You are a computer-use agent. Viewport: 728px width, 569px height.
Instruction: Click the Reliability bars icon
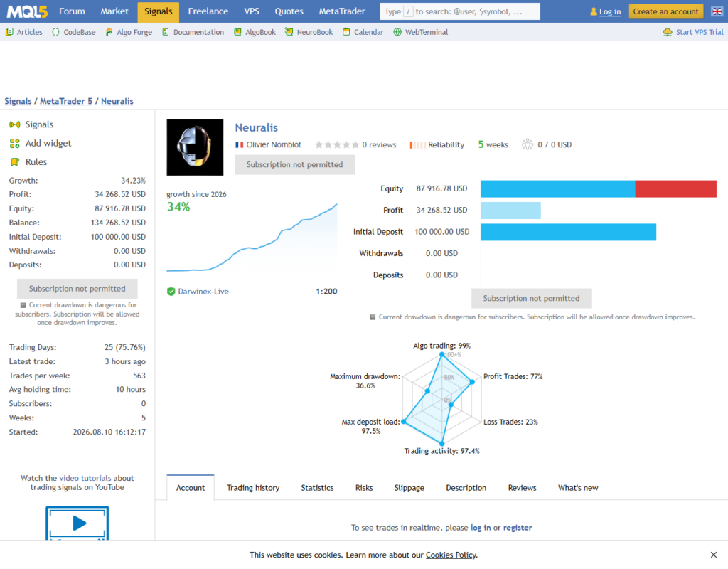pos(417,145)
